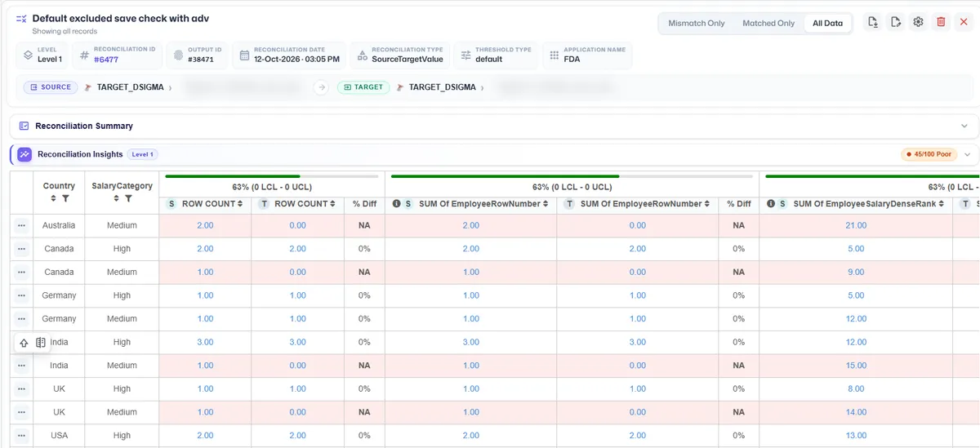This screenshot has width=980, height=448.
Task: Click the edit document icon
Action: pyautogui.click(x=896, y=22)
